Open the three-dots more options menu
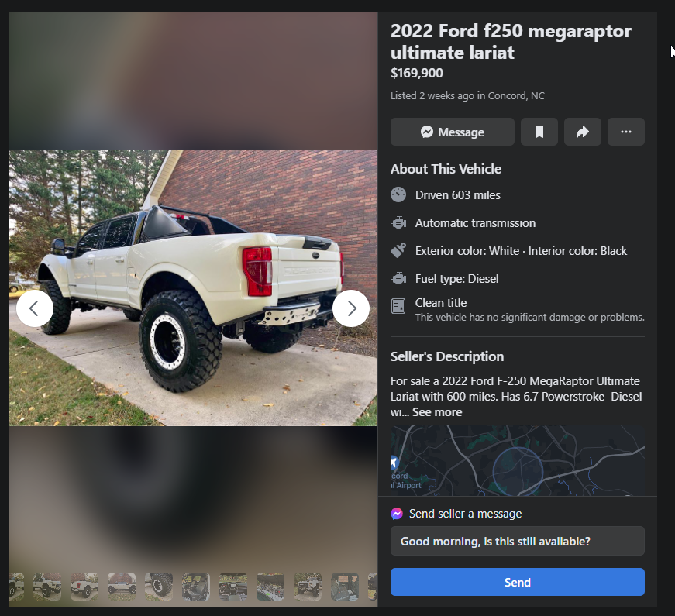Screen dimensions: 675x616 tap(626, 132)
